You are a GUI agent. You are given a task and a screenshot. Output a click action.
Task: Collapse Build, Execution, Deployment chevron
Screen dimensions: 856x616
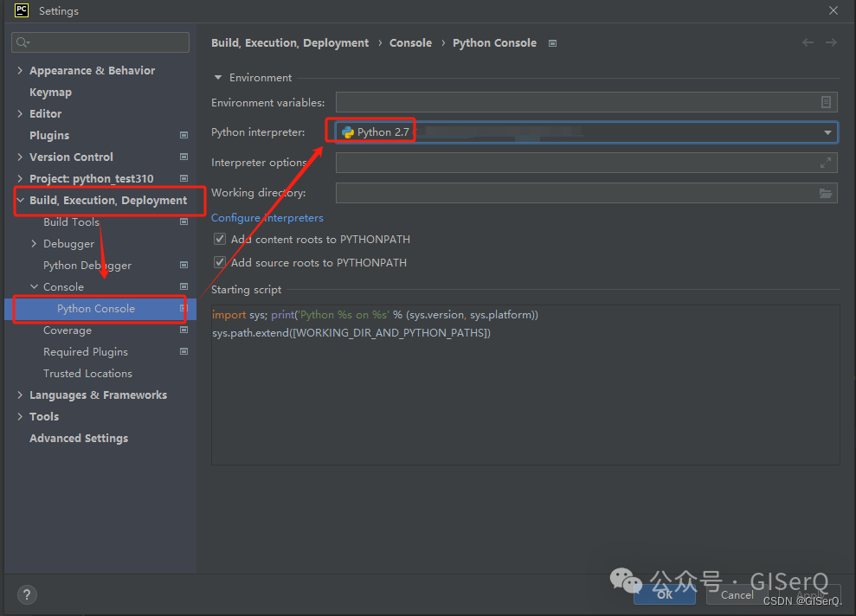20,200
